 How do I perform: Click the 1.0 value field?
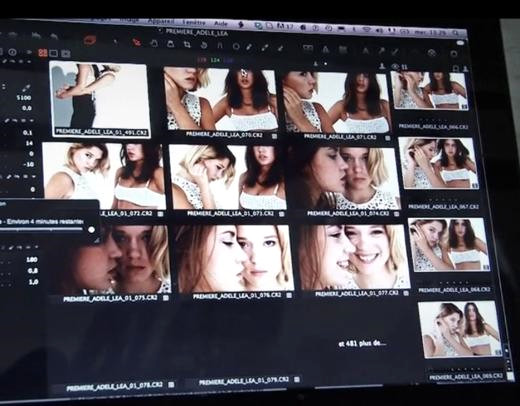pyautogui.click(x=33, y=282)
